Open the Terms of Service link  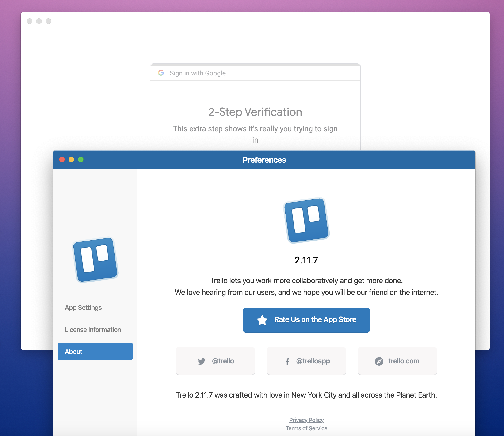[306, 428]
